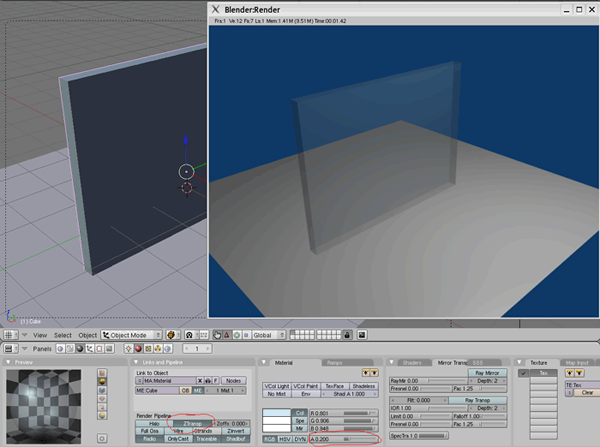This screenshot has height=447, width=600.
Task: Click the Nodes button
Action: pyautogui.click(x=236, y=380)
